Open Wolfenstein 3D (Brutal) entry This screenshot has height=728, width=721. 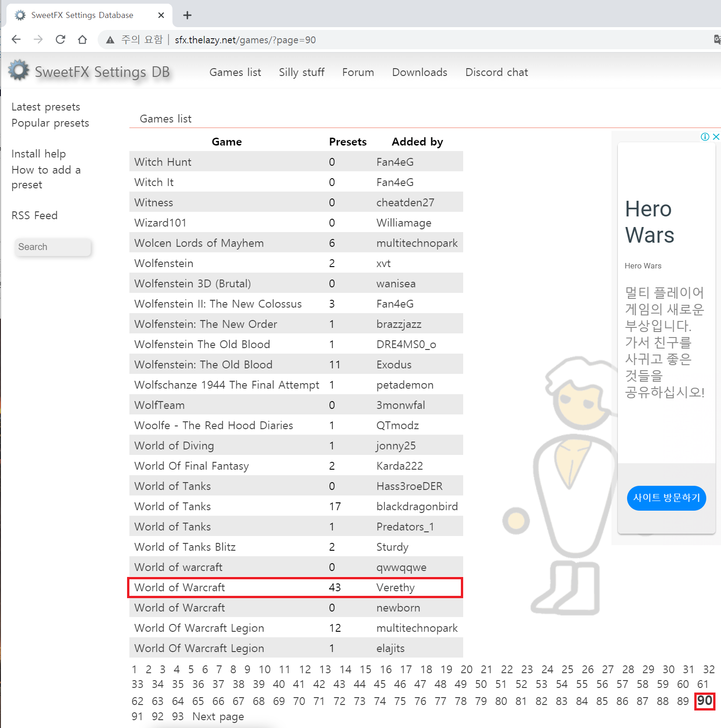tap(192, 284)
